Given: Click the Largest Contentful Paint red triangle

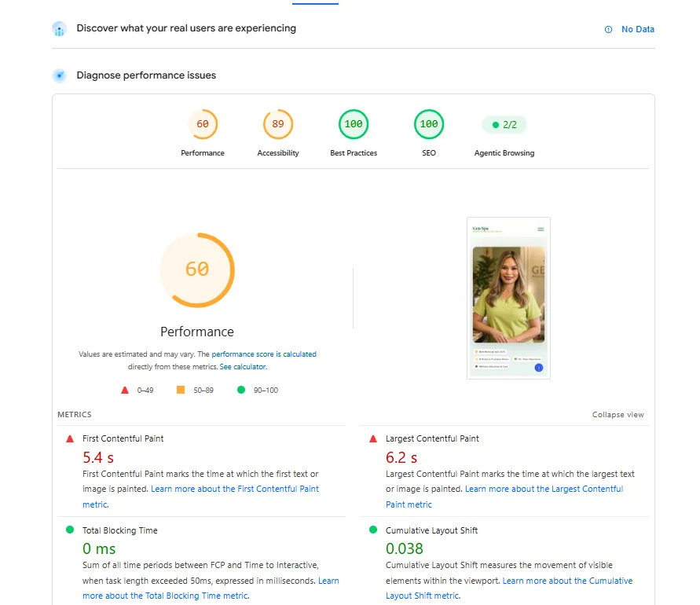Looking at the screenshot, I should tap(373, 439).
